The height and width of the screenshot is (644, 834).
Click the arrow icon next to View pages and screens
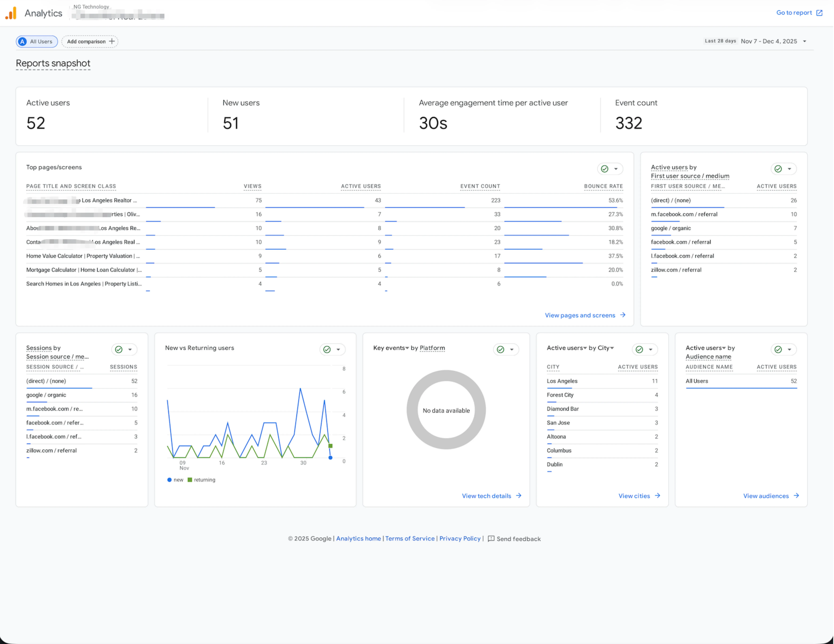623,315
